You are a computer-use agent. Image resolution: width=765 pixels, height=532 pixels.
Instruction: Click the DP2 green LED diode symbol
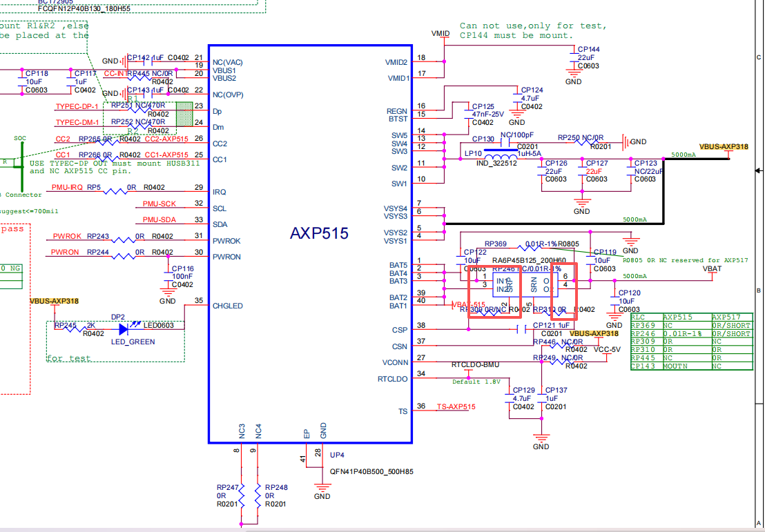point(124,328)
